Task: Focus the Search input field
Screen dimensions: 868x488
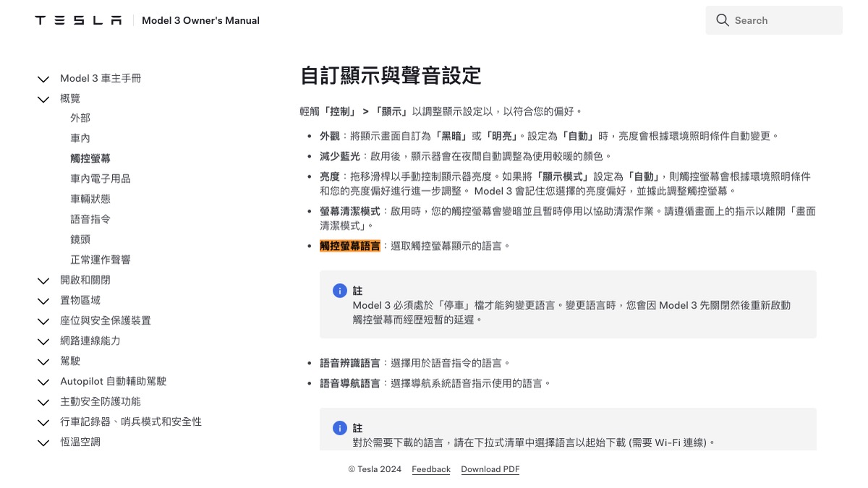Action: pos(774,20)
